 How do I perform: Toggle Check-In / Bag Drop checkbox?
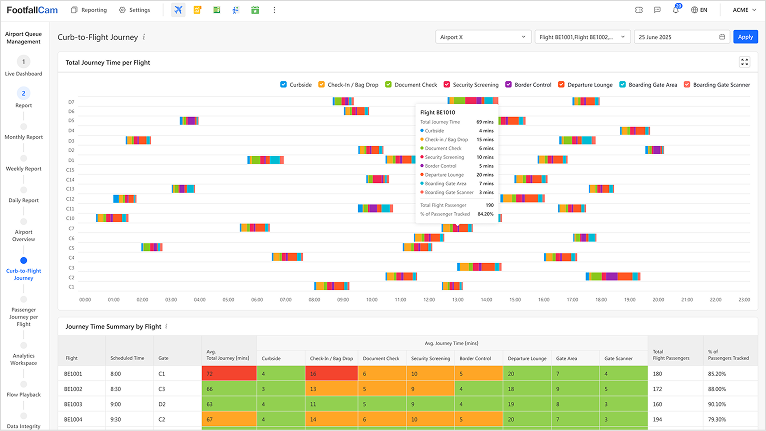pos(321,85)
